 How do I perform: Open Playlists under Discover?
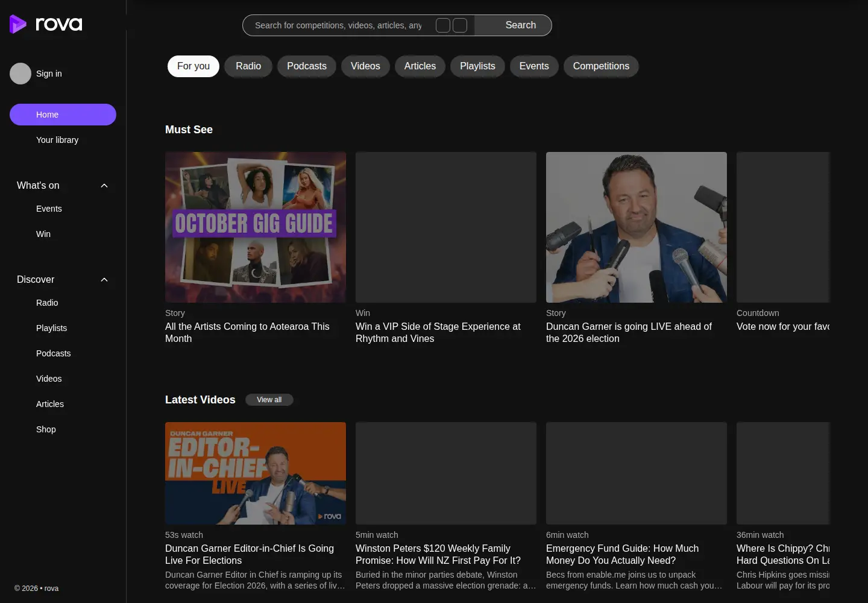[51, 328]
